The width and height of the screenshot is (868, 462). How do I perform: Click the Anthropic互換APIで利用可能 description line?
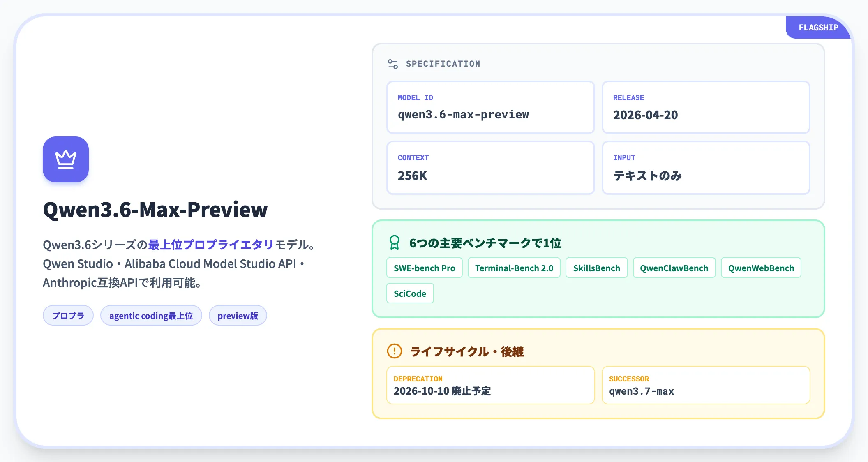122,283
